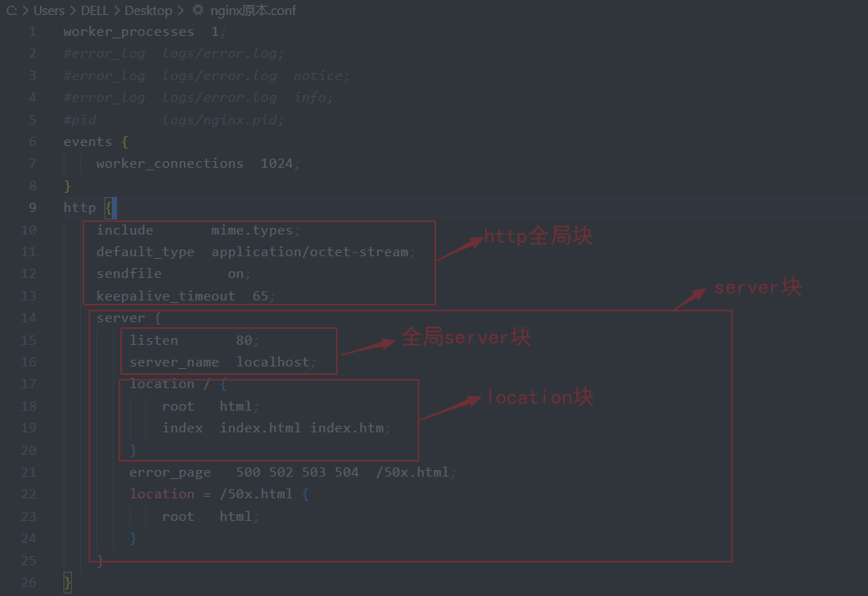Place cursor on the keepalive_timeout directive
The width and height of the screenshot is (868, 596).
[165, 296]
